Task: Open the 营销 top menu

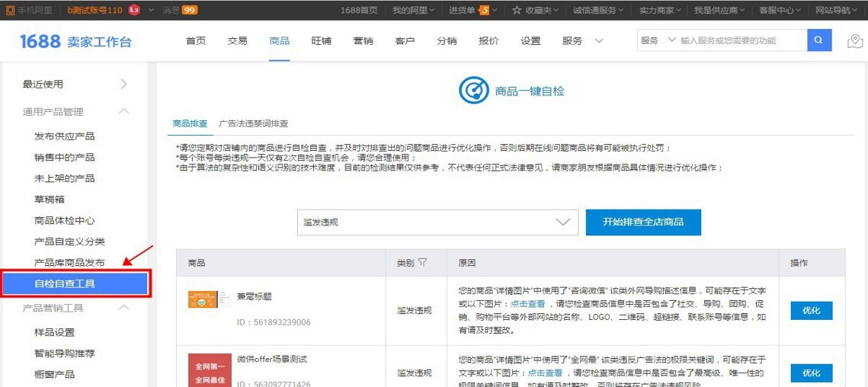Action: point(364,41)
